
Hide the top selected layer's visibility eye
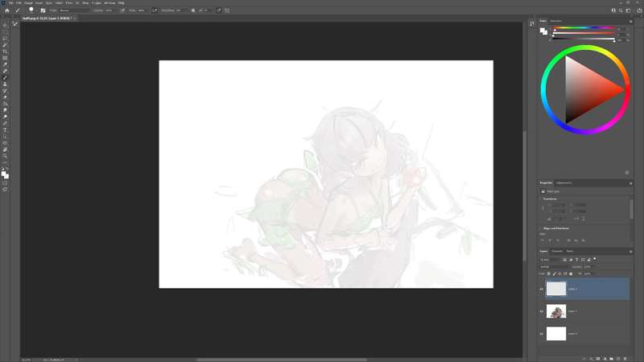pos(541,288)
